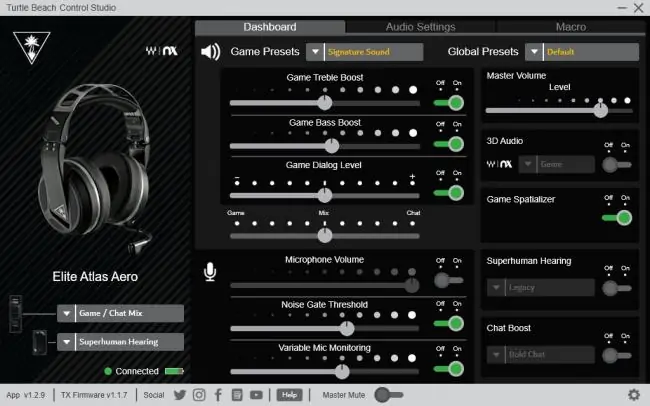Click the speaker icon beside Game Presets
This screenshot has width=650, height=406.
point(211,52)
